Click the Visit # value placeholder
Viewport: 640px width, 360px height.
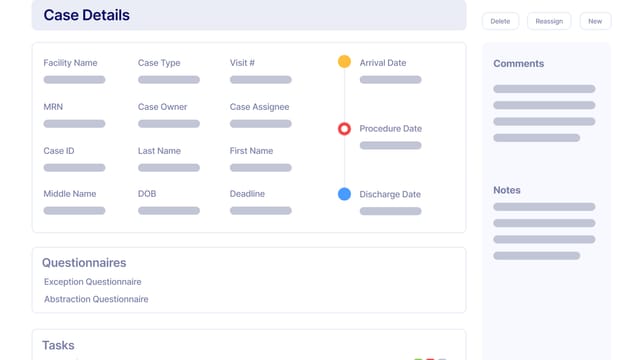click(x=260, y=80)
